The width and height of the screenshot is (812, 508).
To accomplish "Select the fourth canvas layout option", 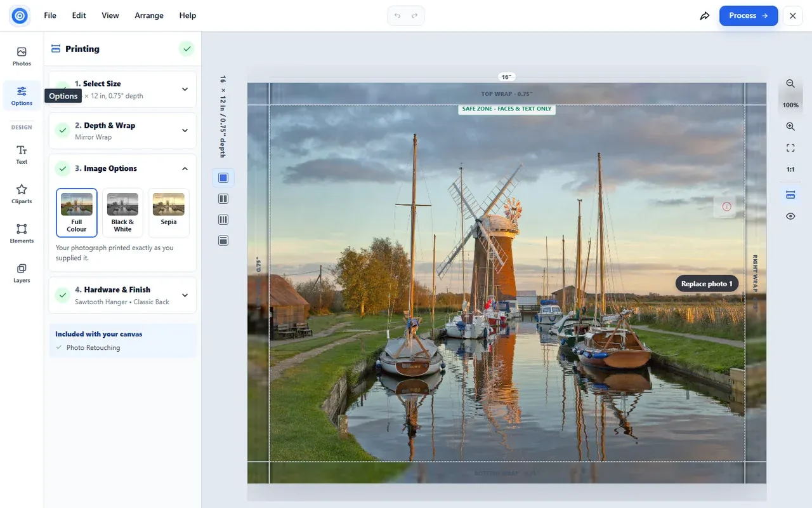I will [x=223, y=241].
